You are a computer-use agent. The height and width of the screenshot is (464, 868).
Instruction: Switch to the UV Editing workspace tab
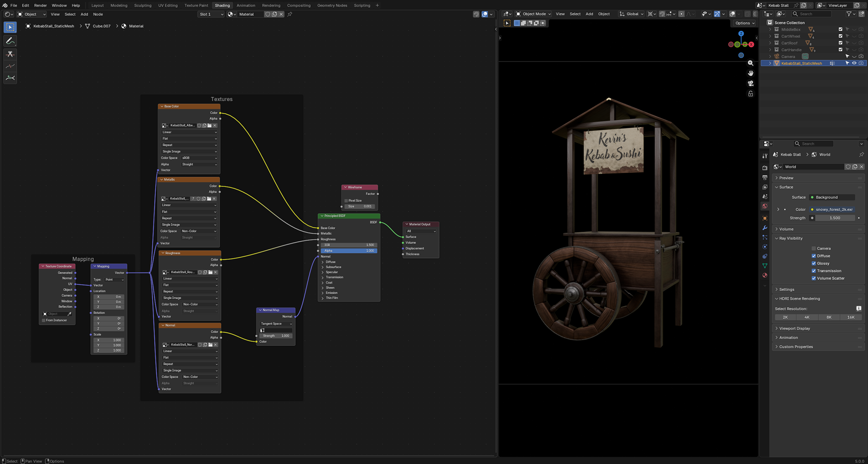(x=168, y=5)
